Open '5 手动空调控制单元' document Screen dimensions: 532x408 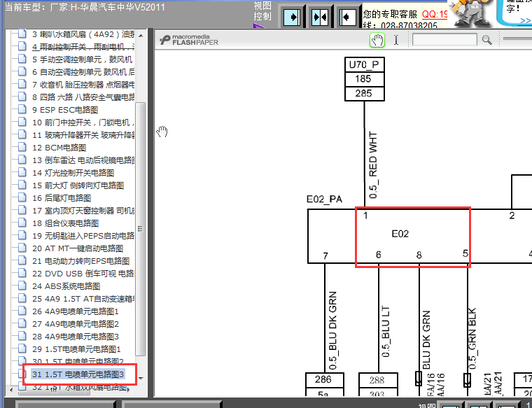tap(82, 59)
